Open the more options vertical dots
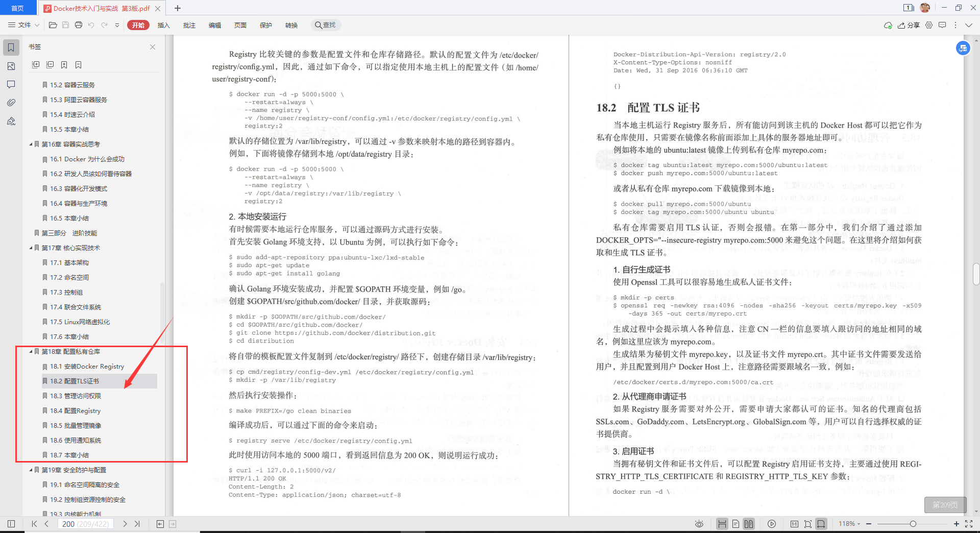Viewport: 980px width, 533px height. coord(955,25)
